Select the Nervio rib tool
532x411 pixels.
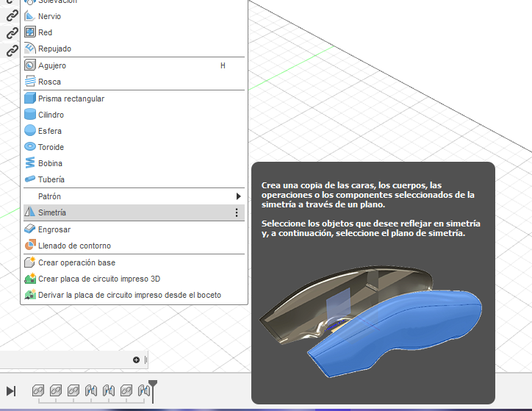[x=134, y=16]
